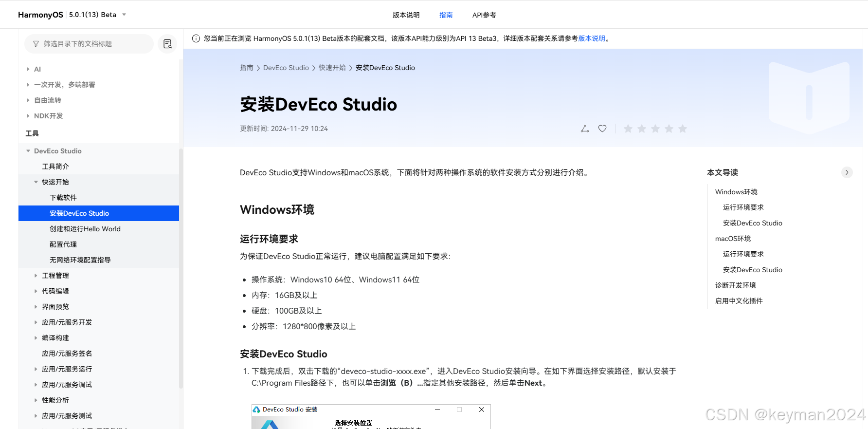Rate the article five stars
Viewport: 868px width, 429px height.
(x=683, y=129)
